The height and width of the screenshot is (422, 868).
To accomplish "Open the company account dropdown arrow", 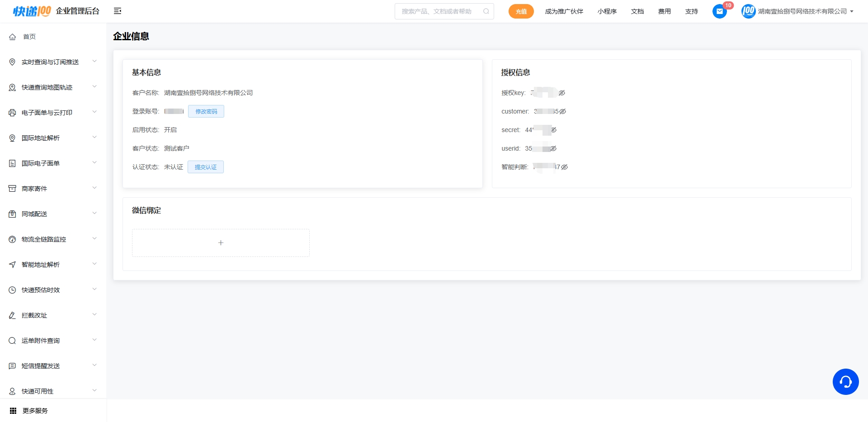I will [852, 12].
